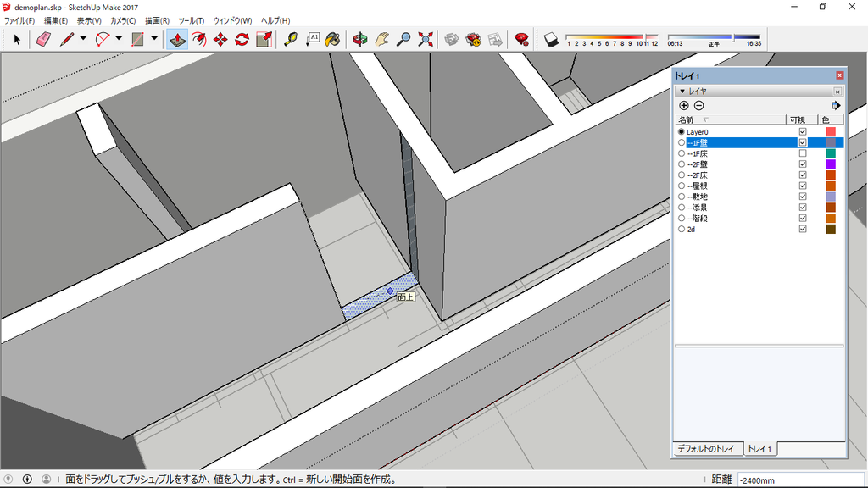
Task: Uncheck visibility of 2d layer
Action: click(803, 229)
